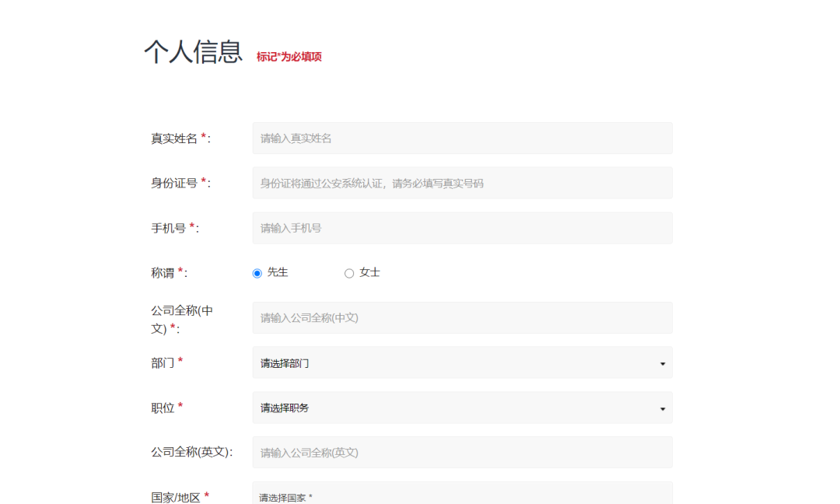Click the 真实姓名 field label

(175, 138)
